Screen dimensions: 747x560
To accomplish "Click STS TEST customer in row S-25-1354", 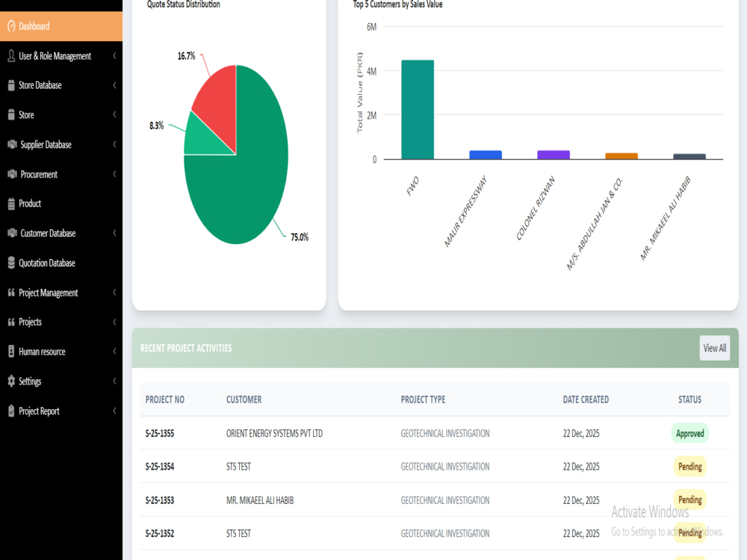I will click(238, 467).
